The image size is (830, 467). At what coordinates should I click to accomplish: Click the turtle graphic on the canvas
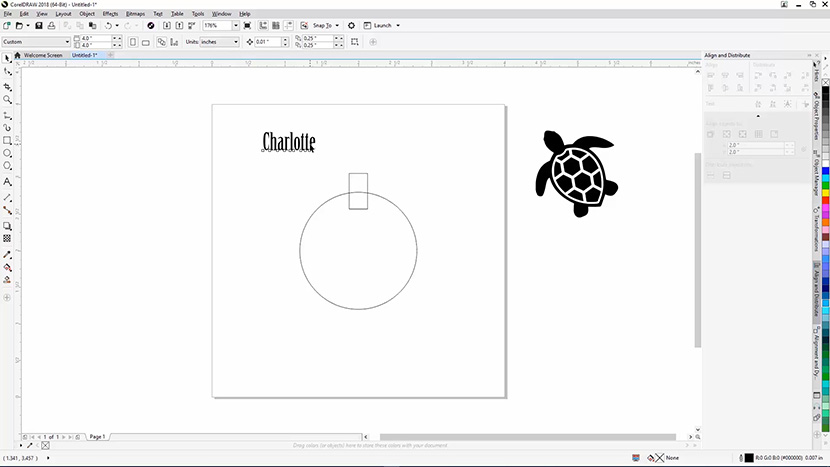pos(576,172)
